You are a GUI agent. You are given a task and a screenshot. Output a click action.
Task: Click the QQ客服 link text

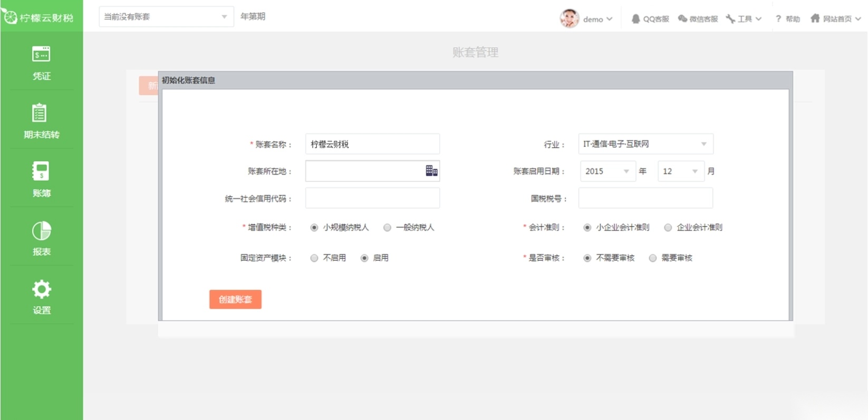click(656, 19)
